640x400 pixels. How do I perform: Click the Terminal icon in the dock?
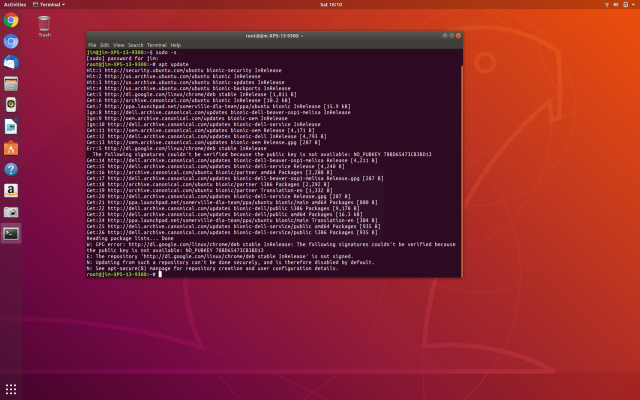[x=11, y=233]
